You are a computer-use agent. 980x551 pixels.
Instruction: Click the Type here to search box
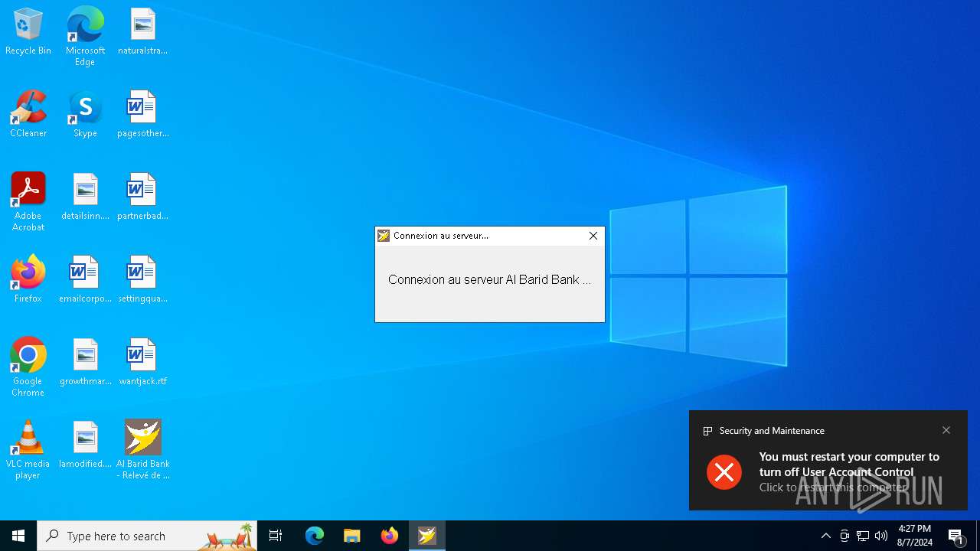[x=147, y=536]
